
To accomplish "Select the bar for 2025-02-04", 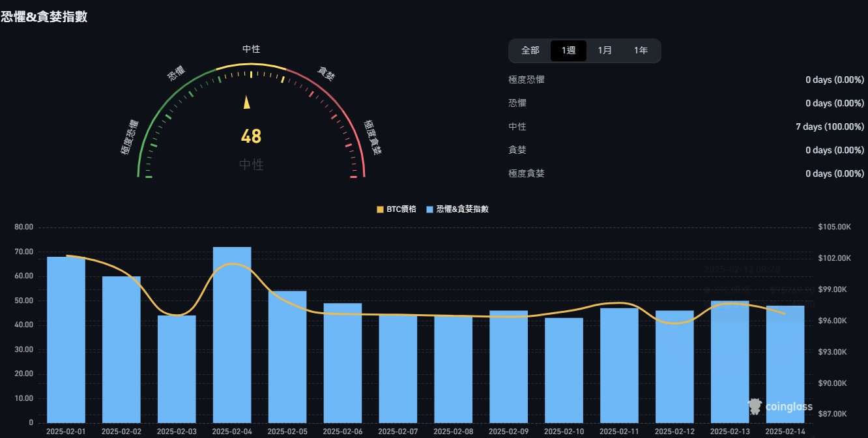I will 232,335.
